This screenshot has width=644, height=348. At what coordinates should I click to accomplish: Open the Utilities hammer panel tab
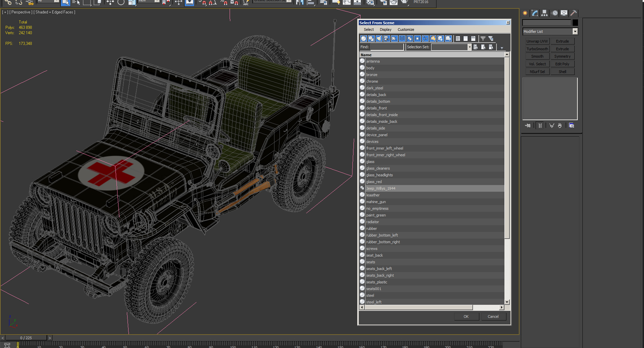[x=574, y=13]
